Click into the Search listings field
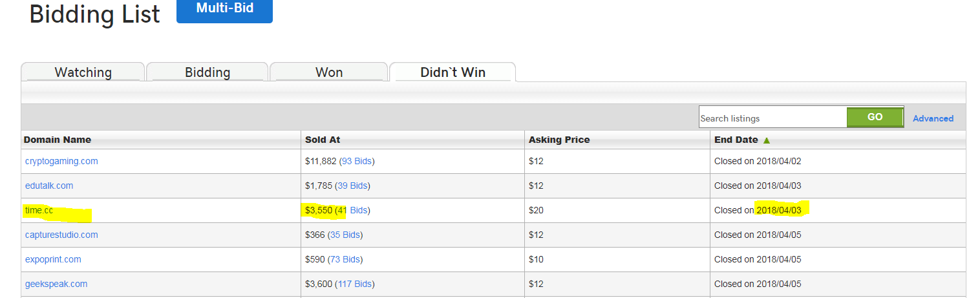 (x=772, y=118)
